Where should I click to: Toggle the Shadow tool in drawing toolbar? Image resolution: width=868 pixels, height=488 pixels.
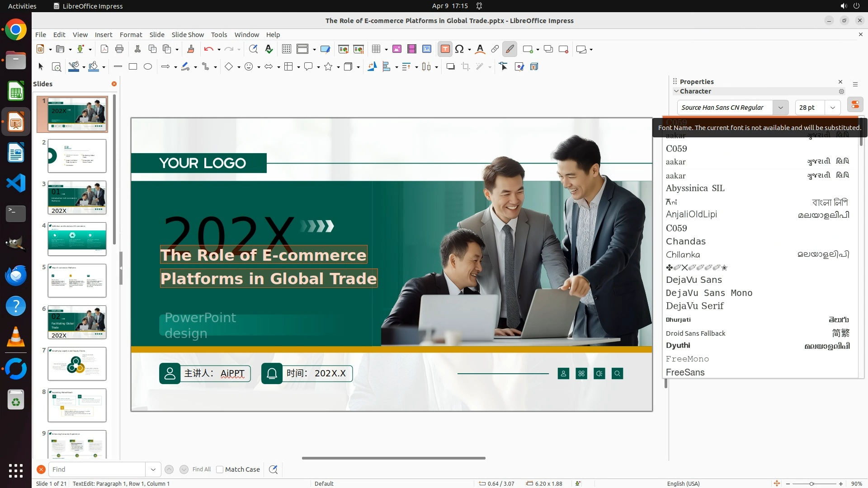(x=450, y=67)
